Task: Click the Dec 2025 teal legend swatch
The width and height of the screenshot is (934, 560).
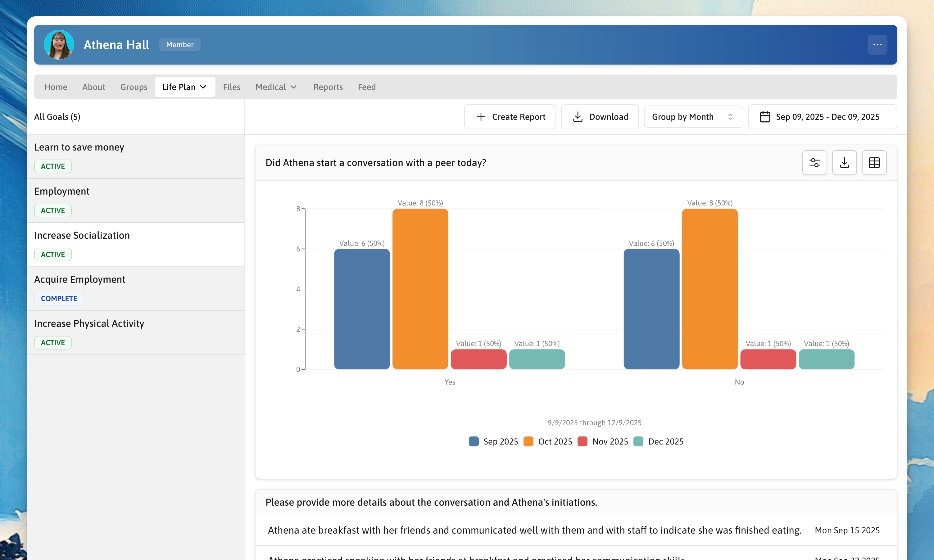Action: pos(638,441)
